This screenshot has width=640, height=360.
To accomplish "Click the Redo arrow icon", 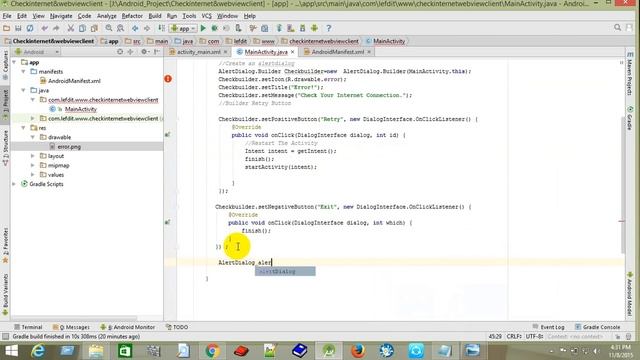I will 56,28.
